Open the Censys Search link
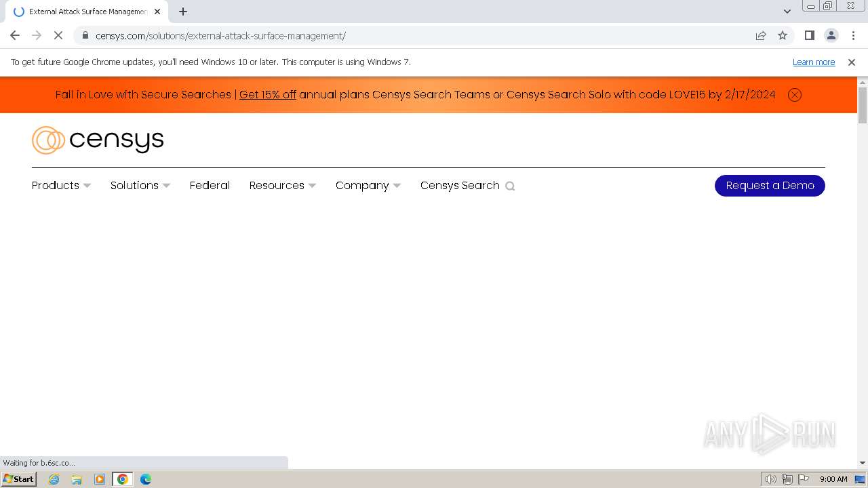This screenshot has width=868, height=488. [x=460, y=185]
